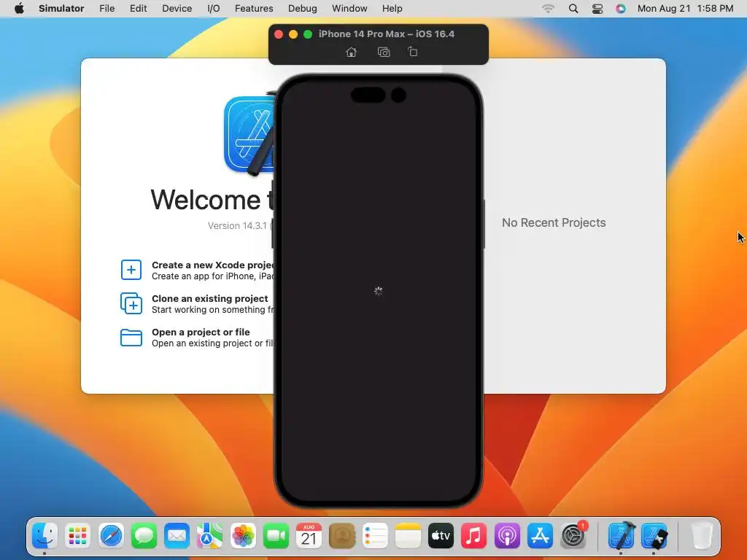
Task: Open Reminders from the Dock
Action: (x=375, y=536)
